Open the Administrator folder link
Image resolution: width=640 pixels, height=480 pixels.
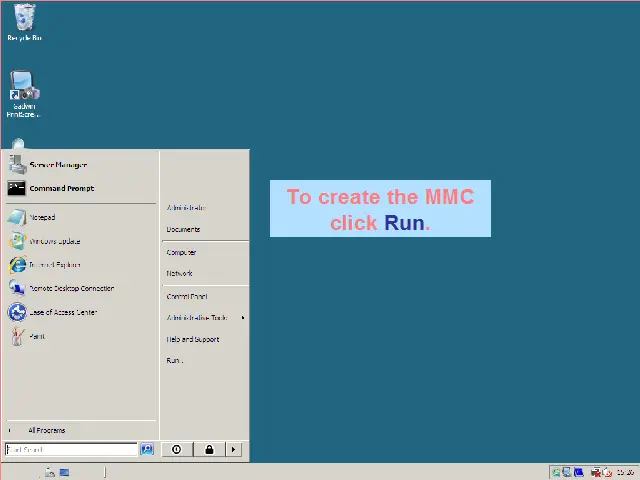coord(186,207)
